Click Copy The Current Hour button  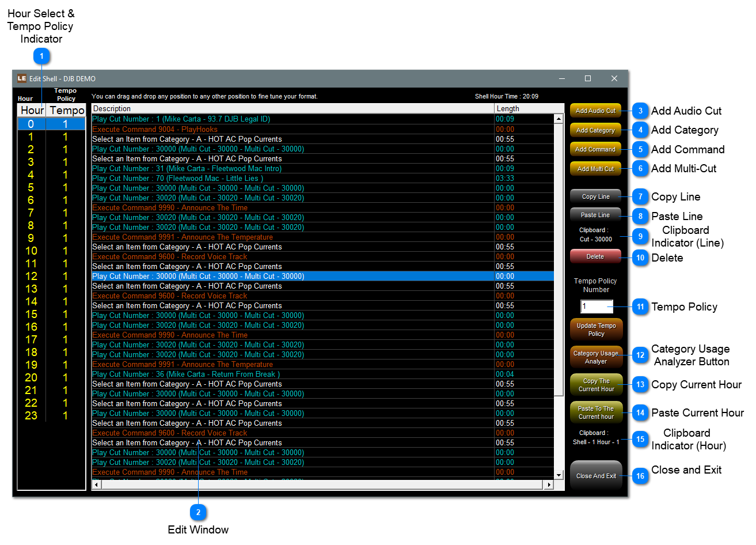coord(596,385)
